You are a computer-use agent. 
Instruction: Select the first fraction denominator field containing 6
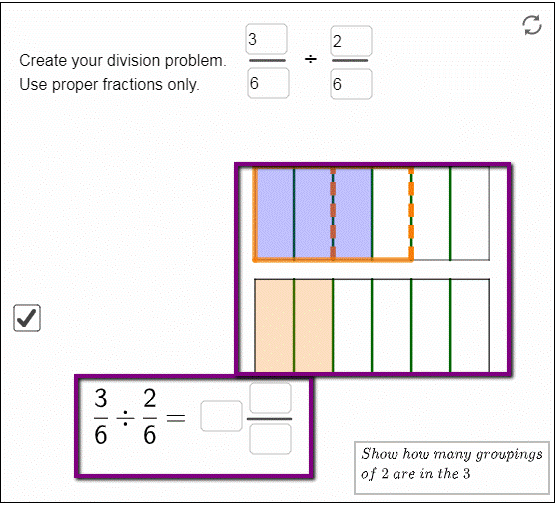tap(268, 83)
